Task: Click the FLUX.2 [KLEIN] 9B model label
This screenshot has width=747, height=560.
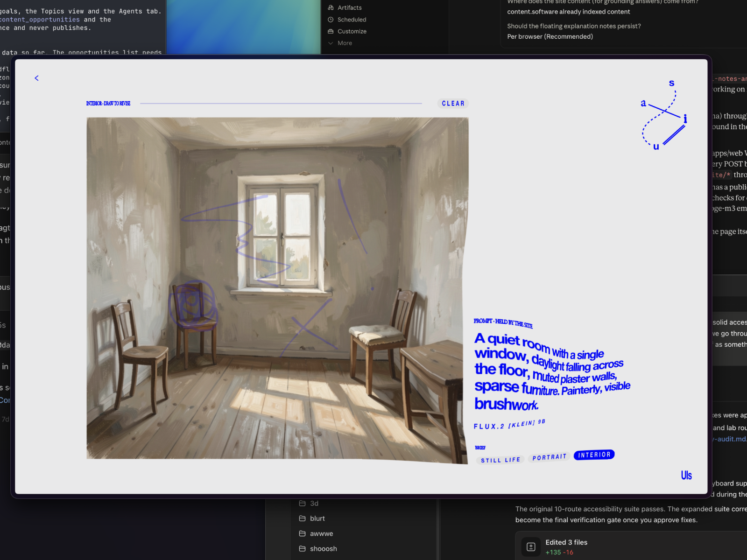Action: point(509,425)
